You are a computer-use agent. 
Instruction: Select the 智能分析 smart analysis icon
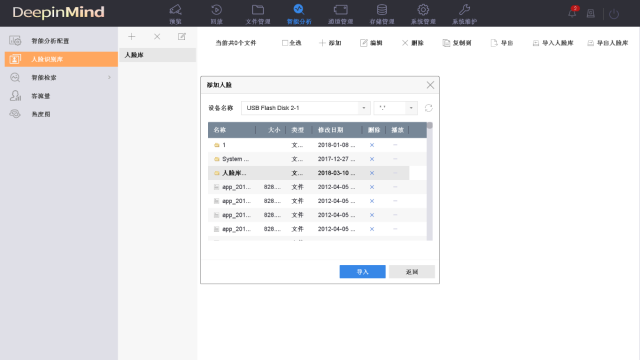pyautogui.click(x=299, y=10)
